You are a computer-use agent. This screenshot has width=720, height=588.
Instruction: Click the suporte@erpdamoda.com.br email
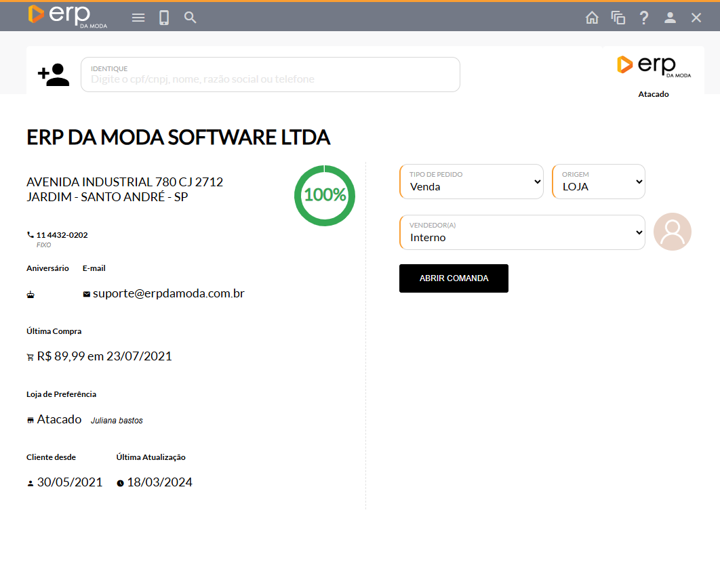point(168,293)
